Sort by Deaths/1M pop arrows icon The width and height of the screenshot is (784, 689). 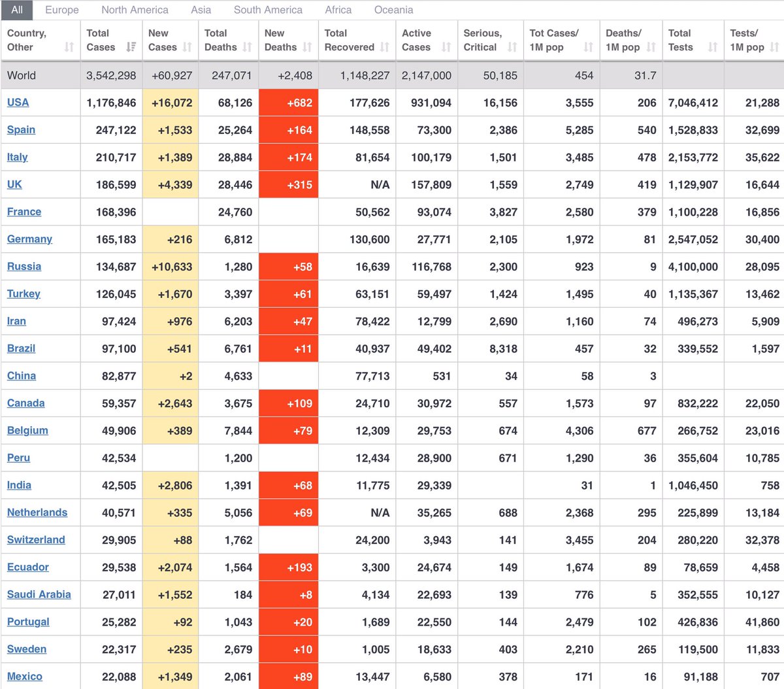(651, 47)
